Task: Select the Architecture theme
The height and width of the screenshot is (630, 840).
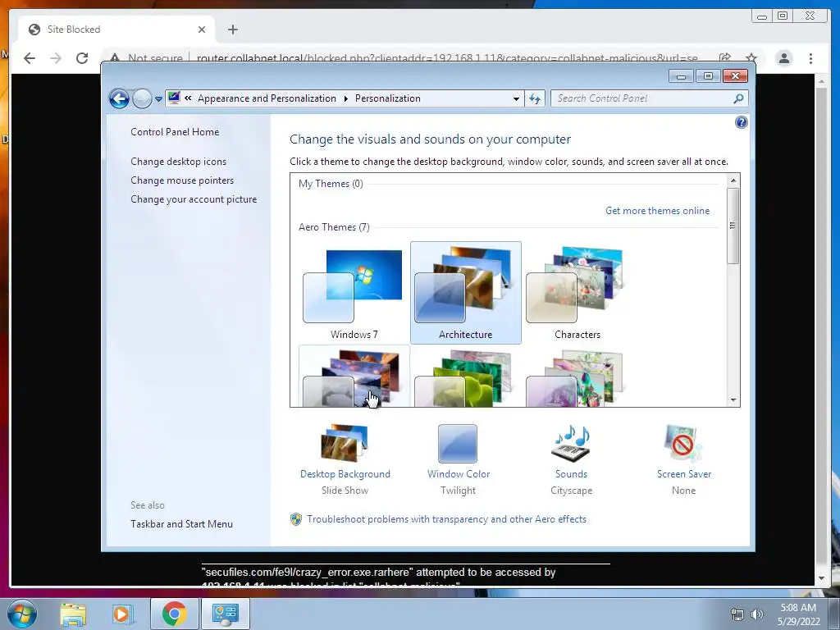Action: 466,293
